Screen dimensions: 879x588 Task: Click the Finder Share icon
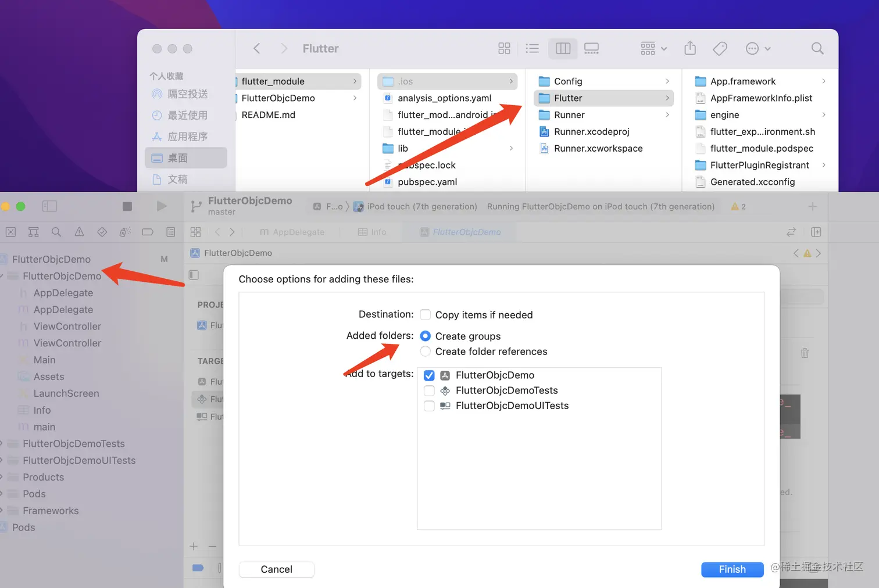coord(690,48)
